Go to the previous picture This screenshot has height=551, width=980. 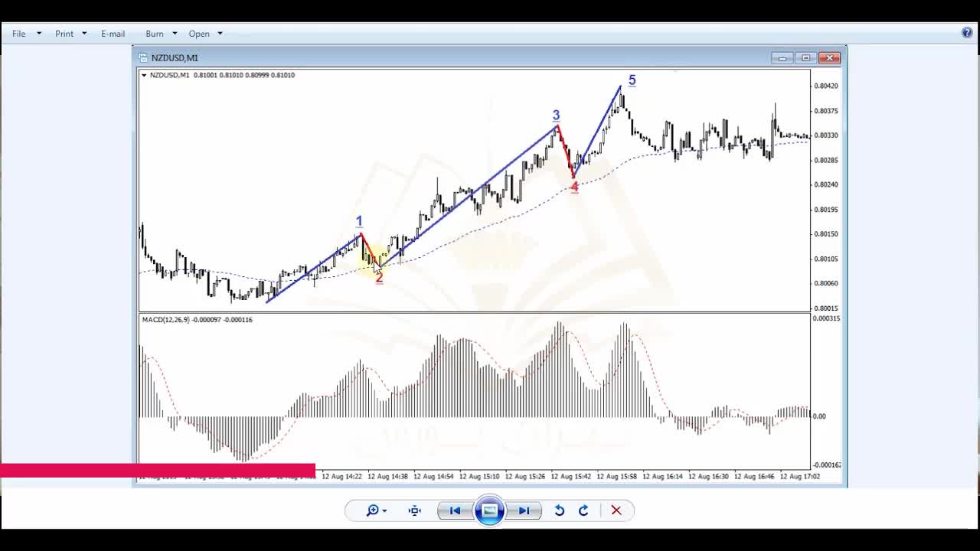pyautogui.click(x=455, y=510)
